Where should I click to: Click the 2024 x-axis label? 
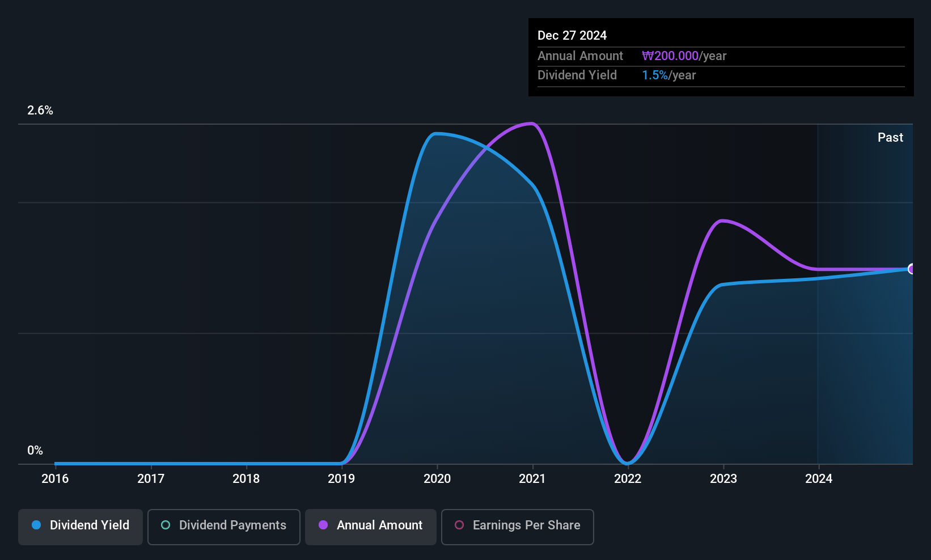tap(819, 479)
